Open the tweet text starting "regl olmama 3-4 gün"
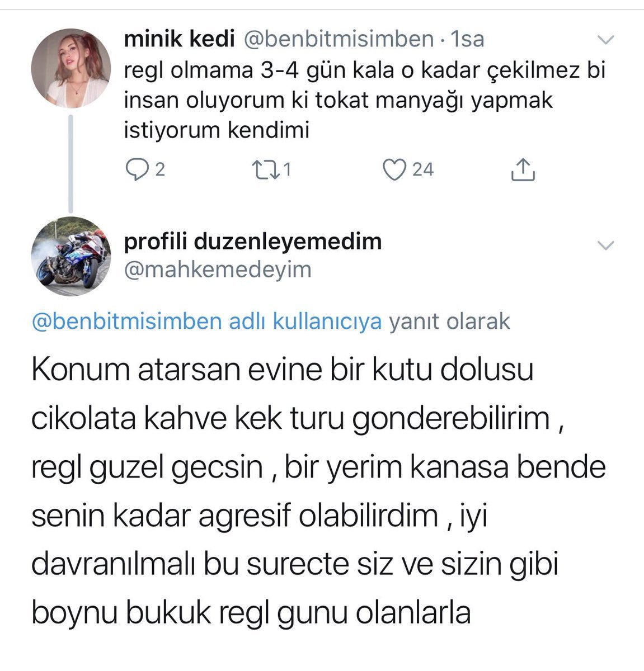Viewport: 644px width, 671px height. click(x=364, y=101)
